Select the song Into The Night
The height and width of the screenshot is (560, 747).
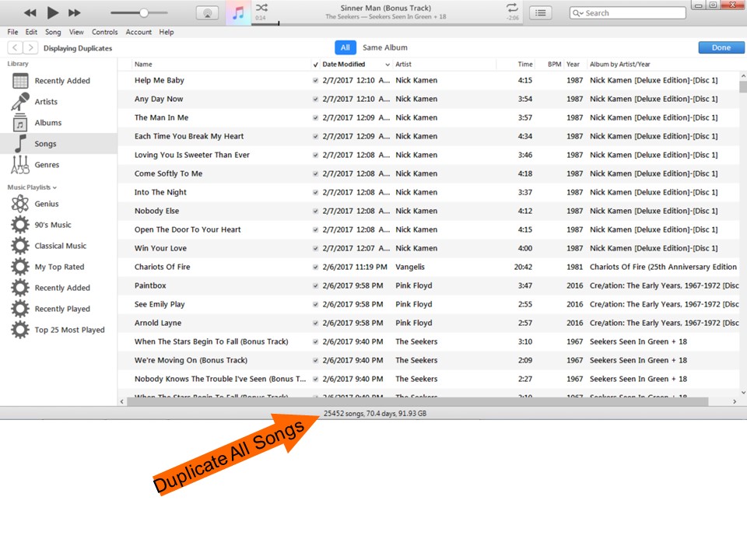coord(160,192)
